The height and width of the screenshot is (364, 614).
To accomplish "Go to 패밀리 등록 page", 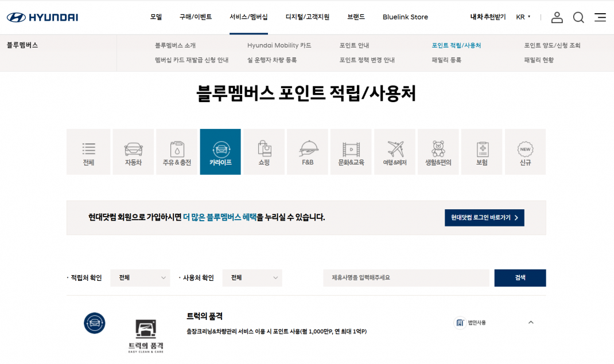I will pyautogui.click(x=446, y=60).
